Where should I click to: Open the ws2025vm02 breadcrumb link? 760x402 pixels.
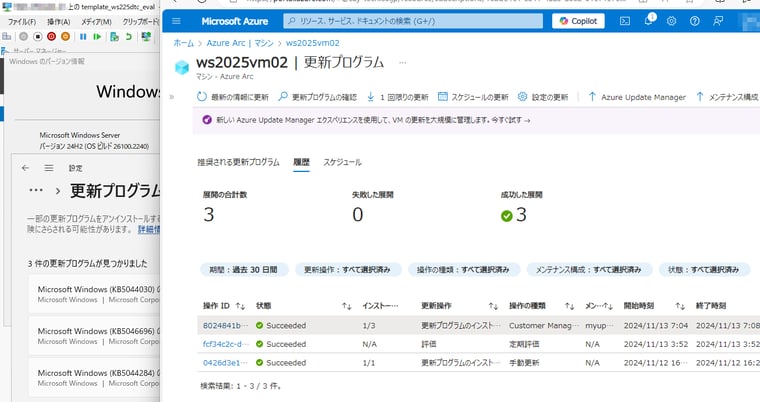click(x=313, y=43)
